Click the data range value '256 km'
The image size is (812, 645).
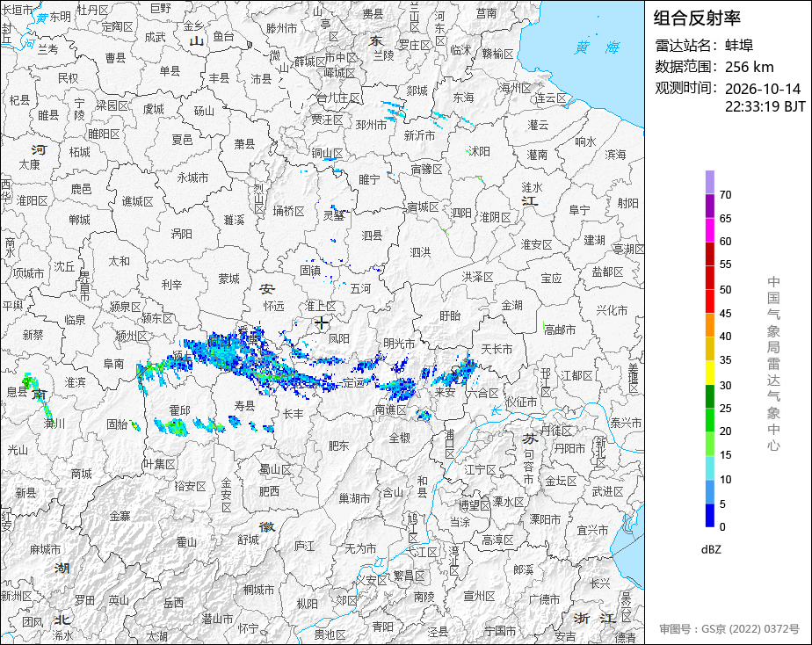click(750, 67)
